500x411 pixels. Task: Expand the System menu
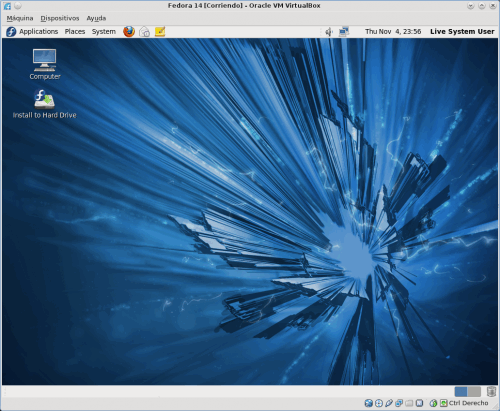104,32
